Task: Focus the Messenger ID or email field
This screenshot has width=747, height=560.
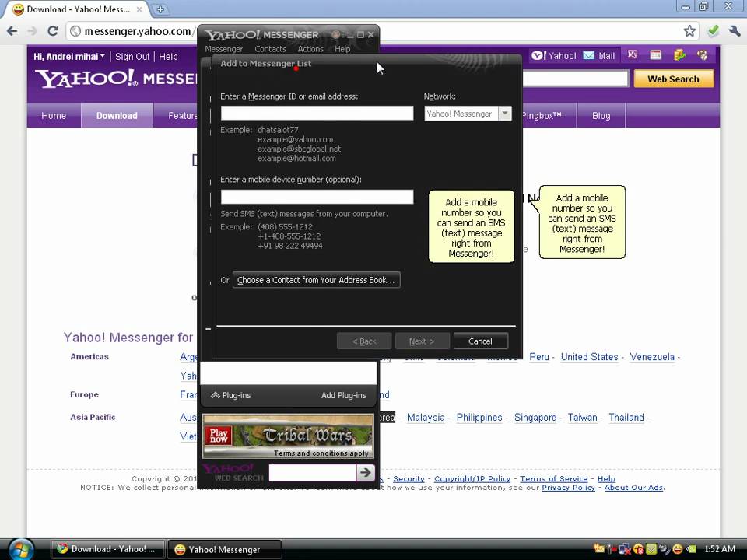Action: click(x=317, y=114)
